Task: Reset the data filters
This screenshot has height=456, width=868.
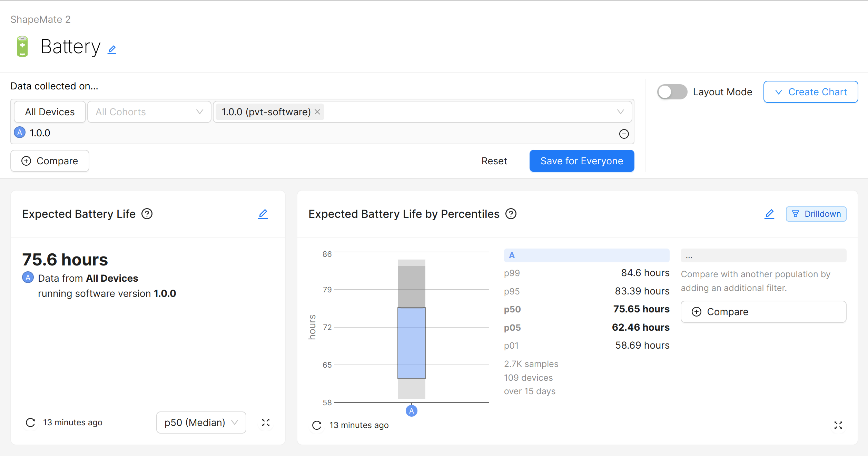Action: [494, 161]
